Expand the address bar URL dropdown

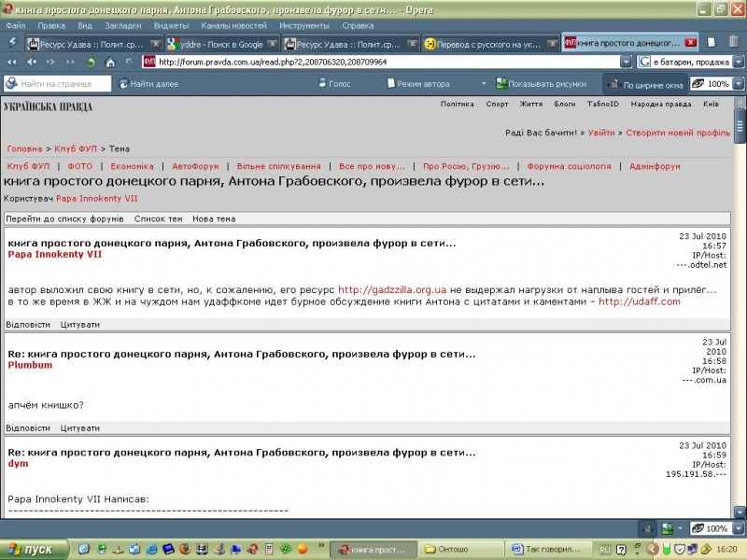click(x=627, y=63)
